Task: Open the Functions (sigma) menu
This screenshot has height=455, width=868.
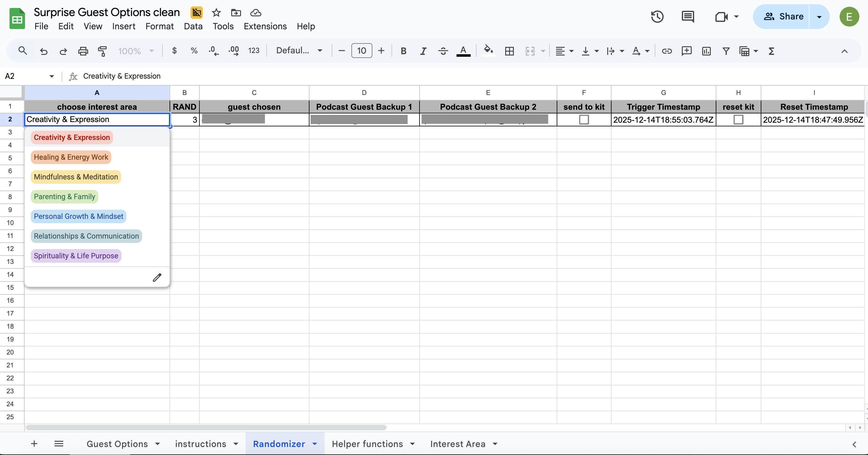Action: point(772,51)
